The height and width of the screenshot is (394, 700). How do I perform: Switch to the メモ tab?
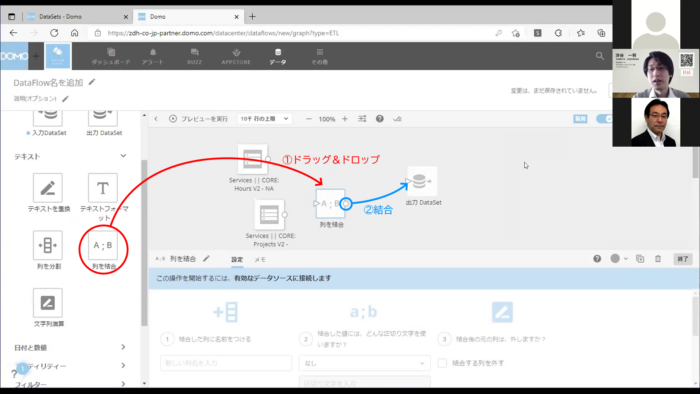pos(260,260)
